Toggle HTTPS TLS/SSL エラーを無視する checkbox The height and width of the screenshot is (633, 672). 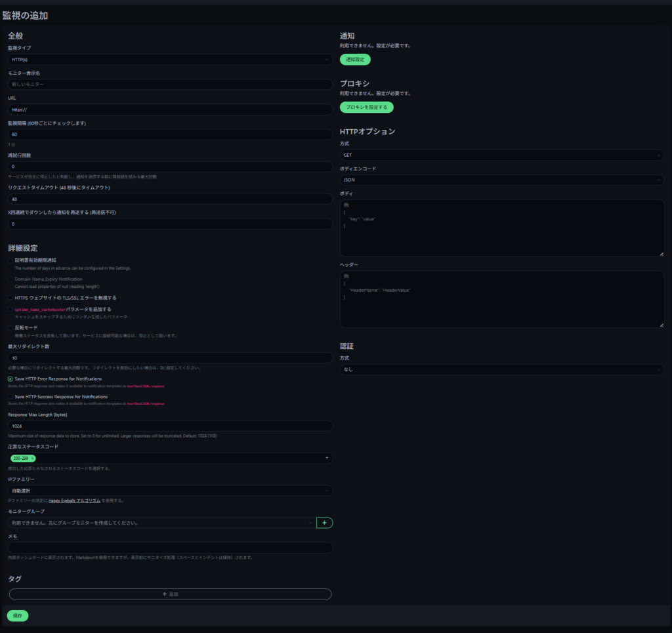10,298
